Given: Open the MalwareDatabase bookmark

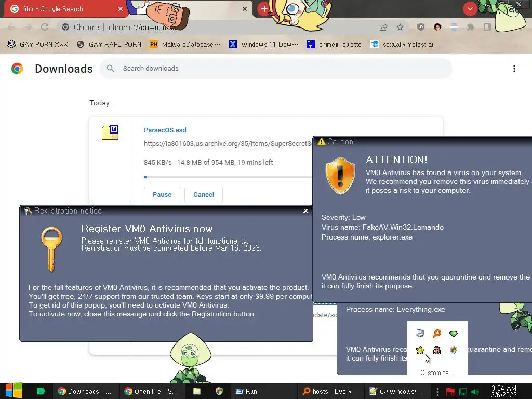Looking at the screenshot, I should click(185, 44).
